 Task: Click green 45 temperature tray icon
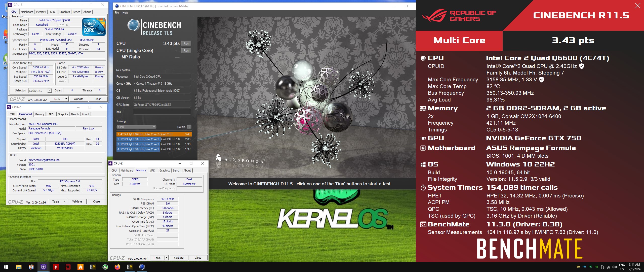(590, 267)
